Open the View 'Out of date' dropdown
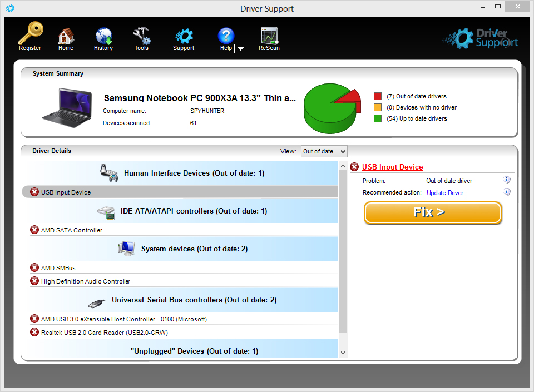This screenshot has height=392, width=534. point(324,151)
